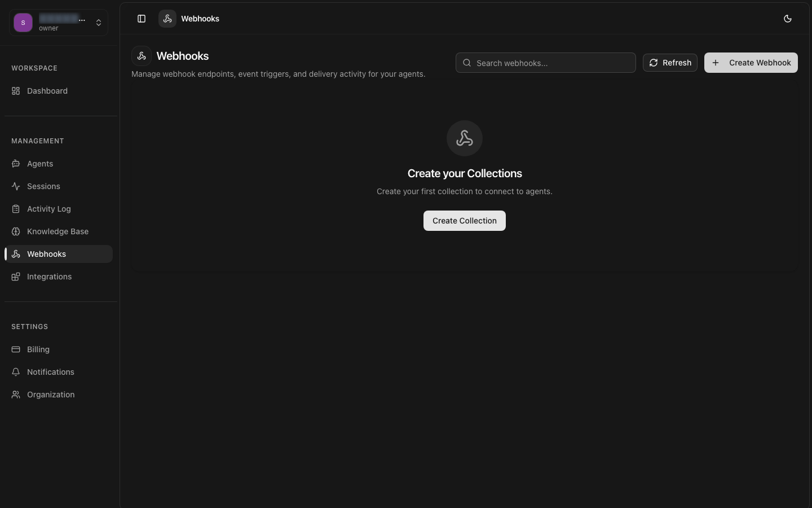Click the Create Collection button
The width and height of the screenshot is (812, 508).
pyautogui.click(x=465, y=221)
